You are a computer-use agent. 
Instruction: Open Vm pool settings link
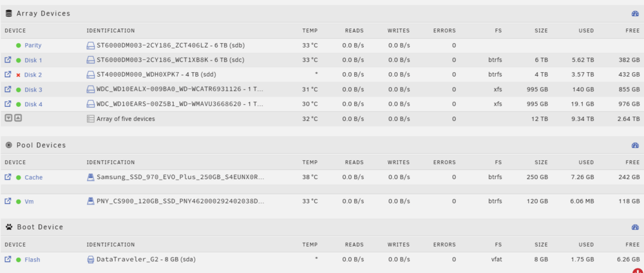point(29,202)
